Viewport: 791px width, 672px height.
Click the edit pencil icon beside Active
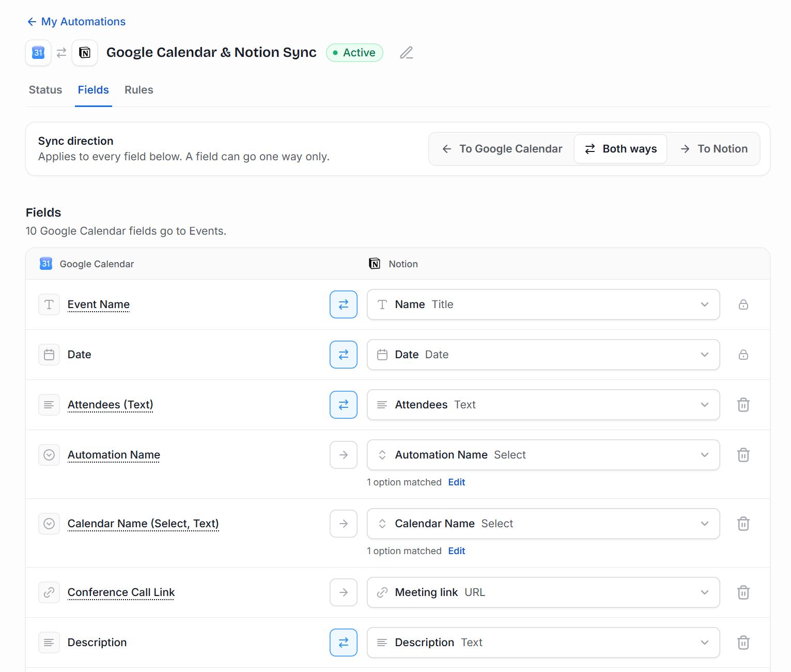point(407,53)
